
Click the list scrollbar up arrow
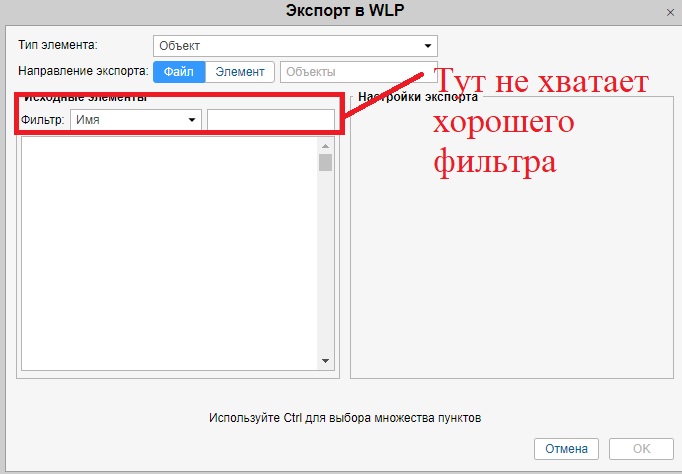(325, 145)
